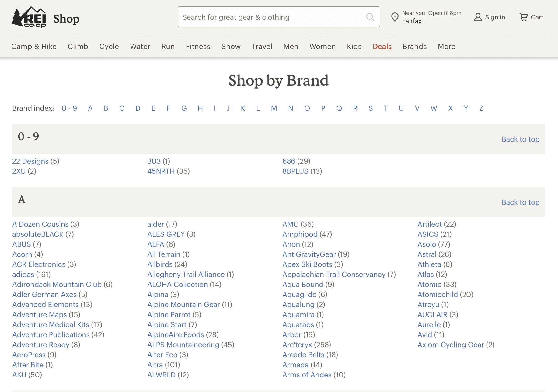Open the More menu
This screenshot has width=558, height=392.
pyautogui.click(x=446, y=46)
